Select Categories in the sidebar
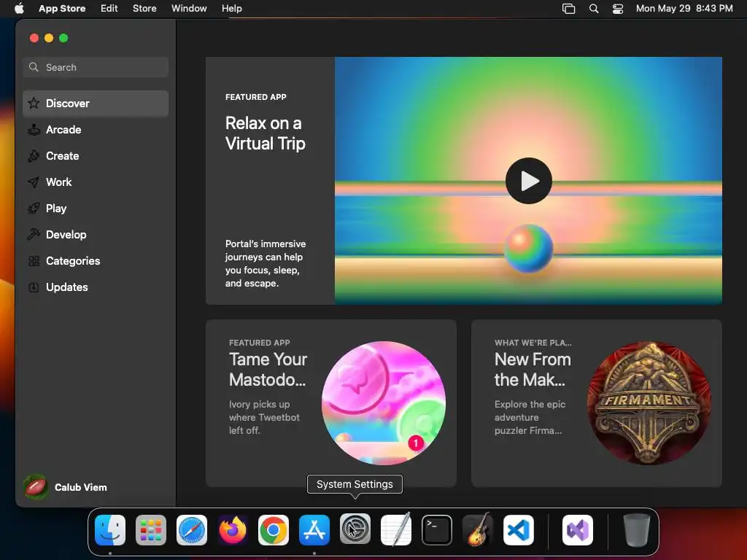This screenshot has width=747, height=560. coord(96,261)
